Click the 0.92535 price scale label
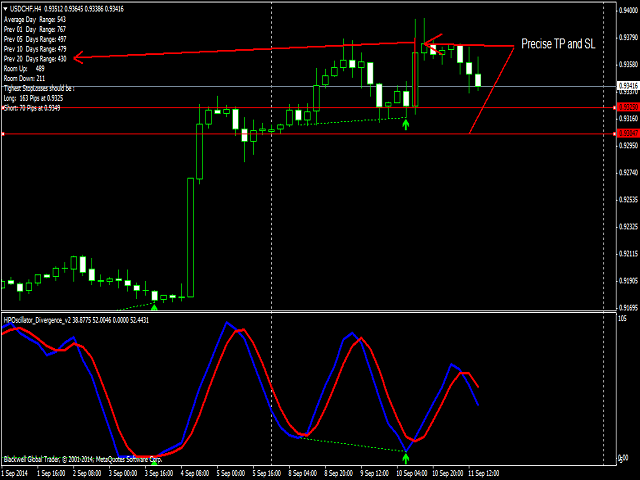 coord(629,200)
